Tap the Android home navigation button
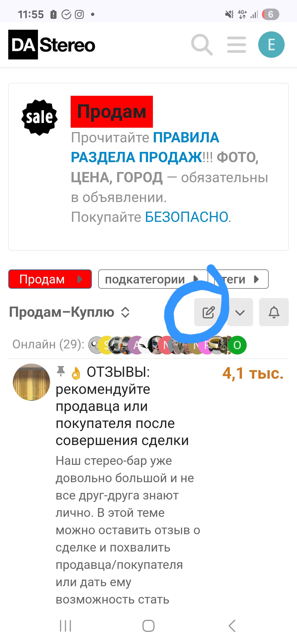The height and width of the screenshot is (644, 297). point(148,626)
